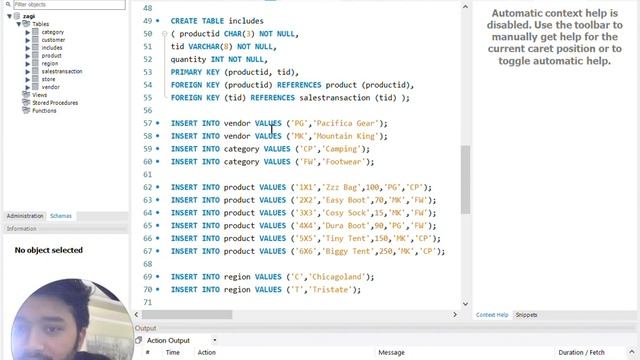
Task: Click the Information panel header
Action: pos(65,229)
